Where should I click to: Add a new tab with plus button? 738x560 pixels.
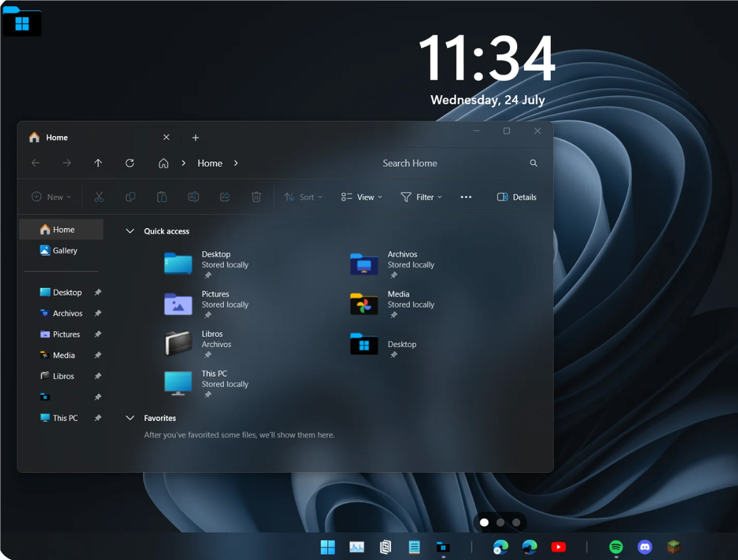[195, 137]
